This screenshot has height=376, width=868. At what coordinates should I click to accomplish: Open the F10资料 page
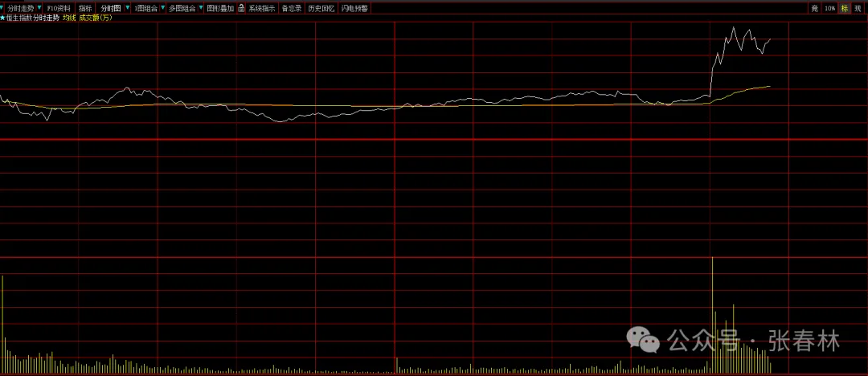click(x=59, y=8)
